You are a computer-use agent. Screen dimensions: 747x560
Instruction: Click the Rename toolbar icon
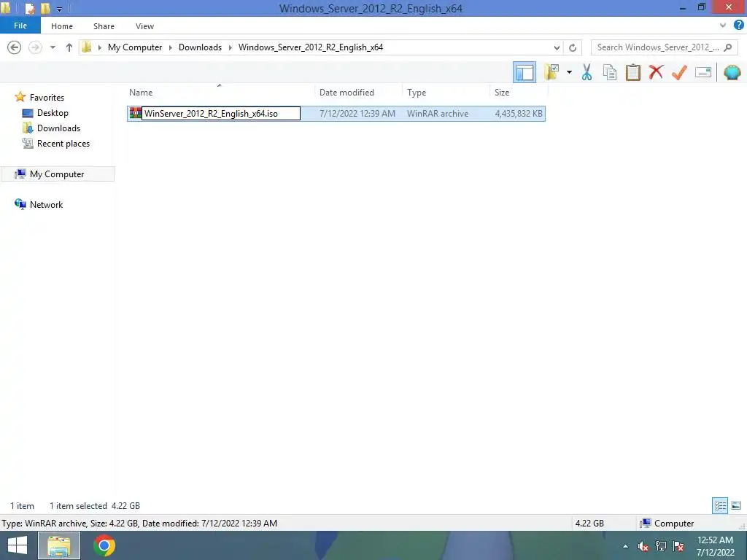[x=703, y=72]
